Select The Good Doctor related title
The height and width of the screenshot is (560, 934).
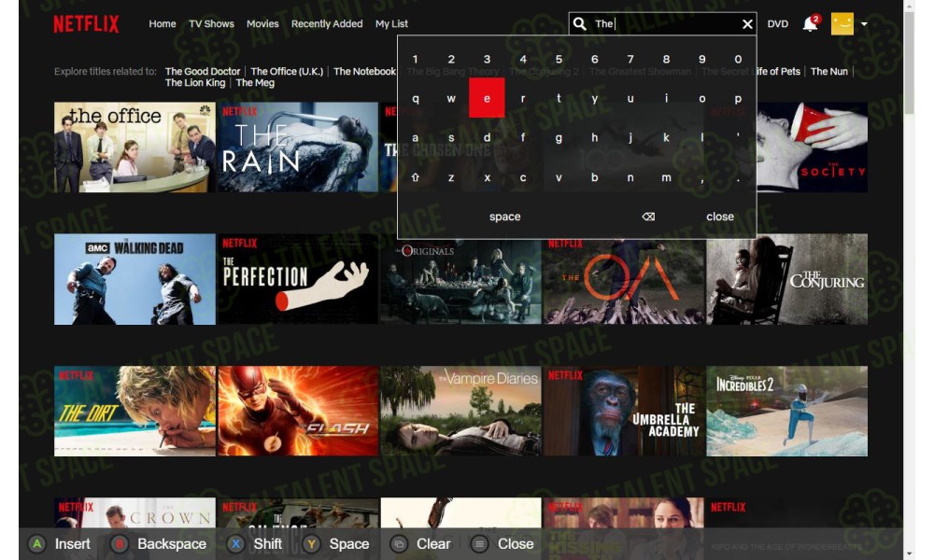pos(203,72)
